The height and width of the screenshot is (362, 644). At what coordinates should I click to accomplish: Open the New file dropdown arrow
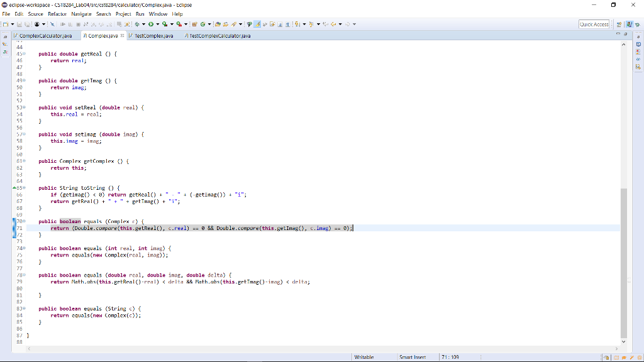(x=13, y=25)
